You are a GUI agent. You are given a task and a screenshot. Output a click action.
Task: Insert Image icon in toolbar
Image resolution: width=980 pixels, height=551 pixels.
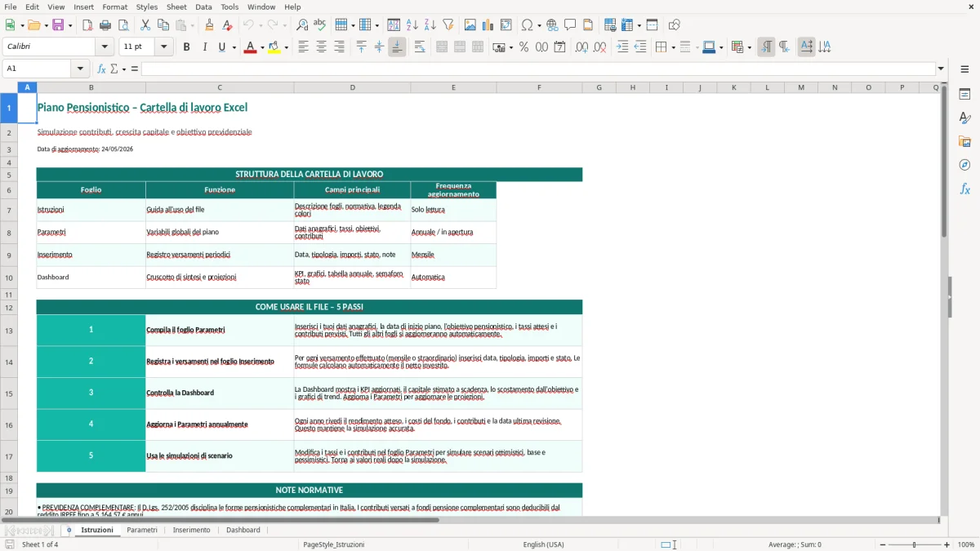pyautogui.click(x=470, y=25)
